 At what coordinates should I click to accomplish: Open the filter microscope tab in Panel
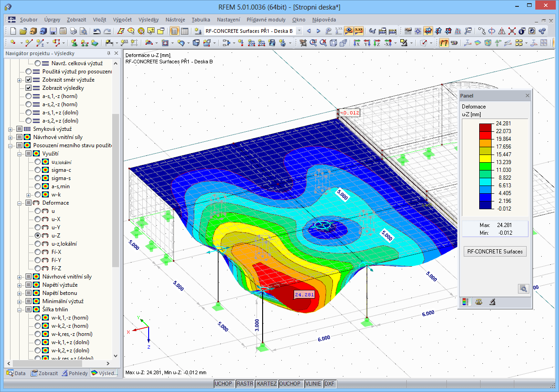coord(492,302)
